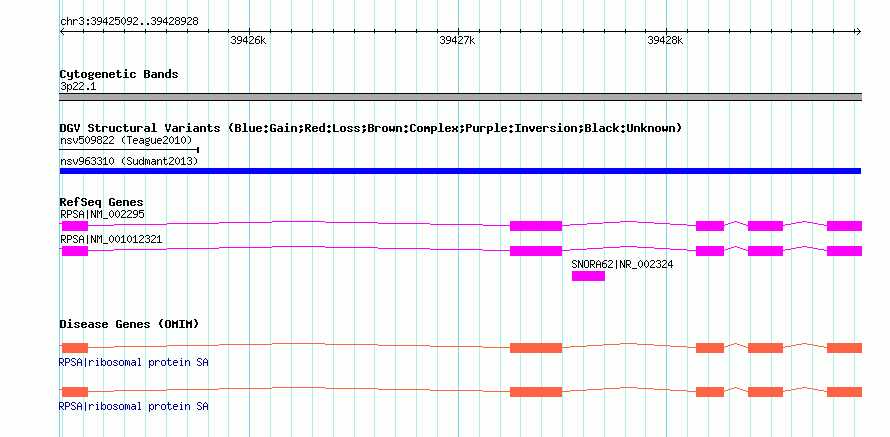Select the DGV Structural Variants track title

coord(370,128)
